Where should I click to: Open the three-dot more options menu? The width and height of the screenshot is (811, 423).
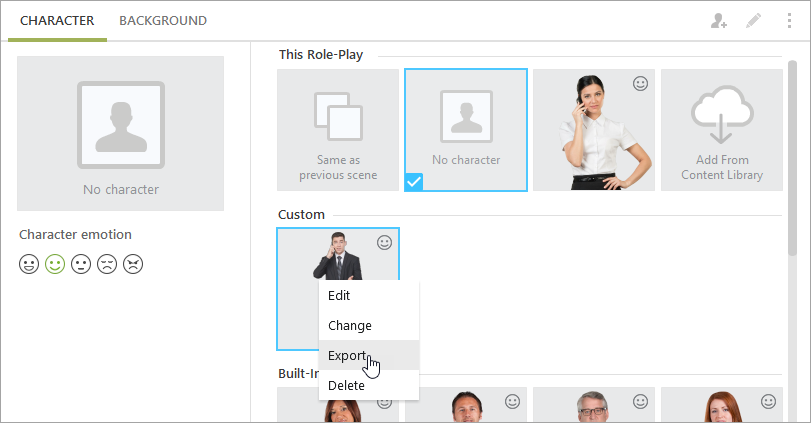pyautogui.click(x=789, y=21)
